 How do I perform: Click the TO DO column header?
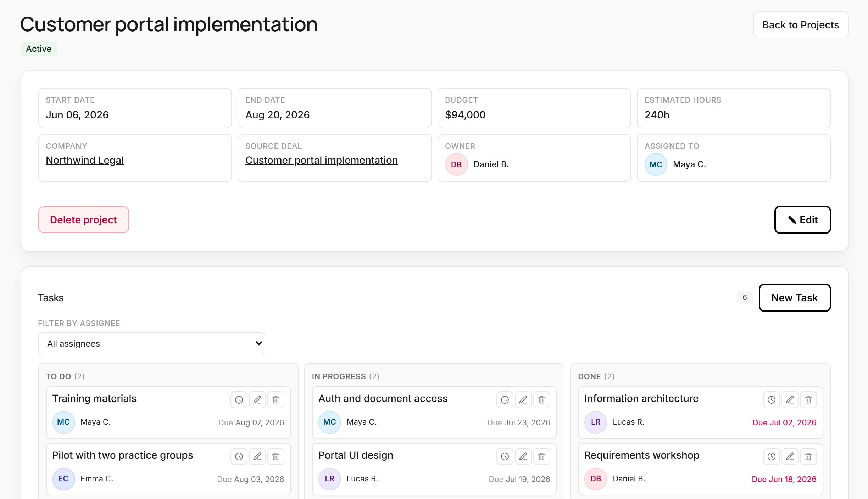(x=65, y=376)
